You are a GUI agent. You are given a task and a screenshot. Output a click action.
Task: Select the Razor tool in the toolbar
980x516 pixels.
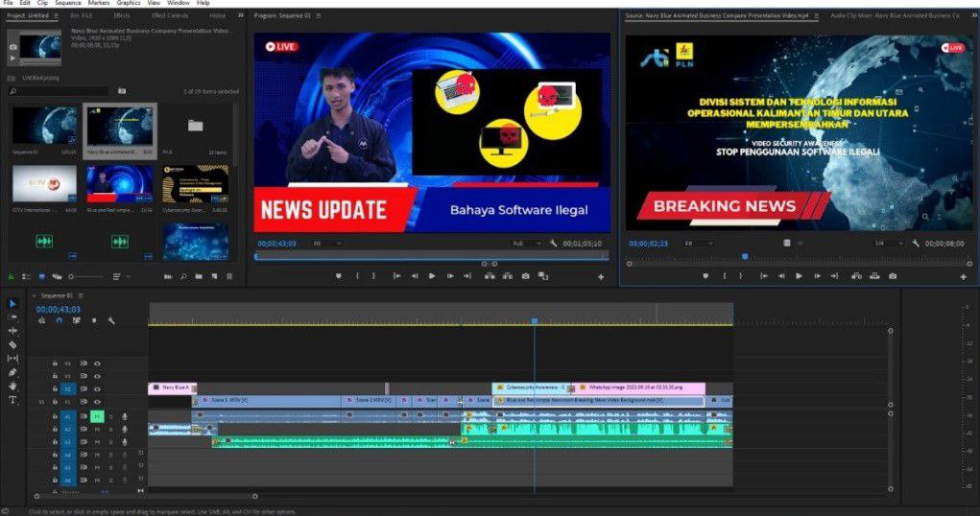(x=12, y=344)
